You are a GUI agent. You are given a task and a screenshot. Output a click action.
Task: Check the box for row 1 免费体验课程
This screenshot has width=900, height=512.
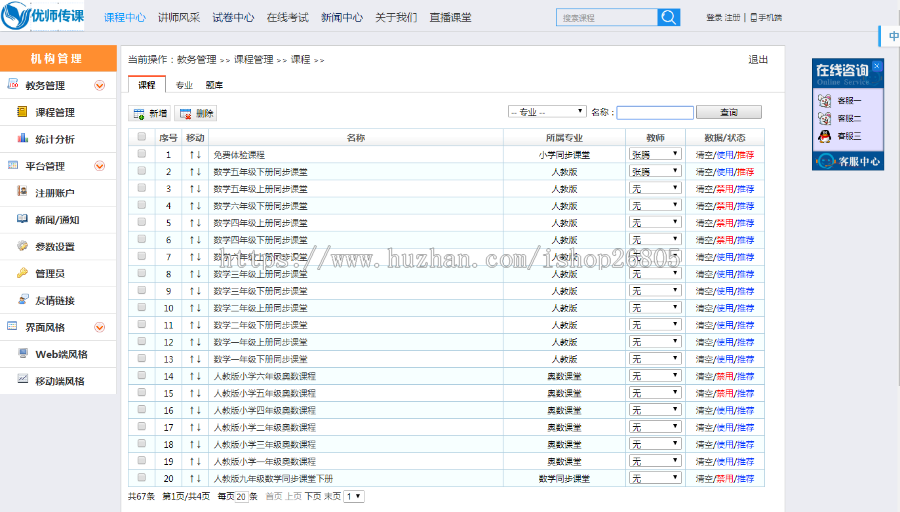point(141,154)
